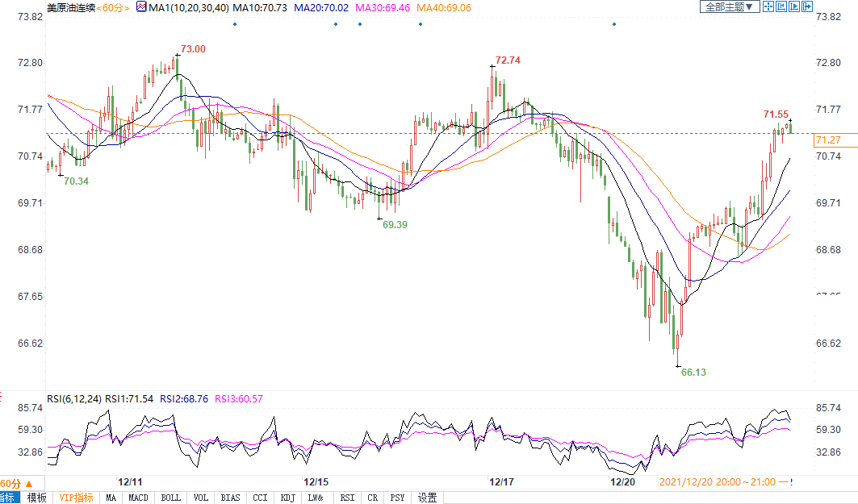Switch to the MACD indicator tab

point(138,498)
